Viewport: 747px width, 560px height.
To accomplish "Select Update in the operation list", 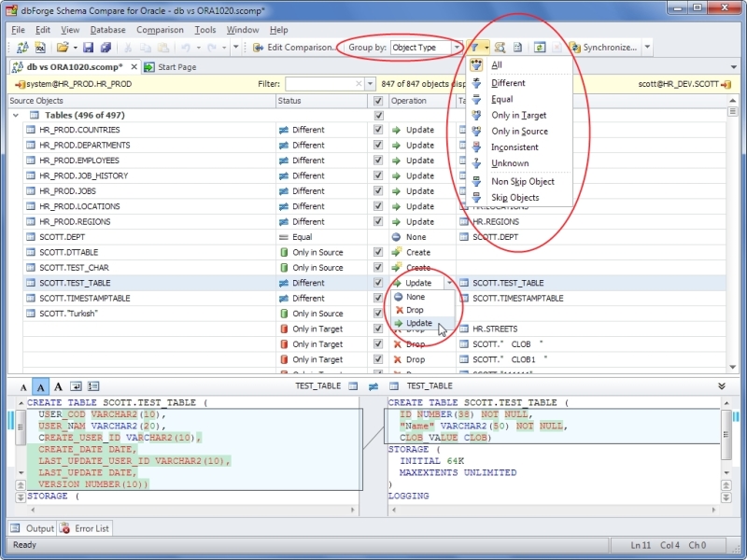I will (x=422, y=323).
